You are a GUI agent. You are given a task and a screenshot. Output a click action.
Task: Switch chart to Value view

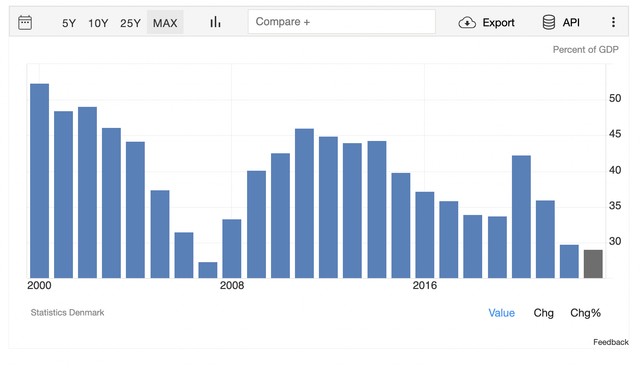502,313
